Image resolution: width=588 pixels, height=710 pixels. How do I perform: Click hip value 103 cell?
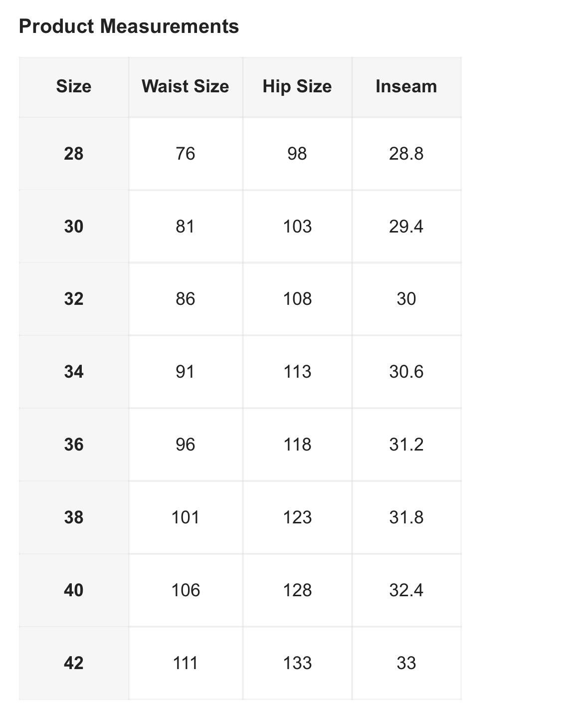point(297,227)
